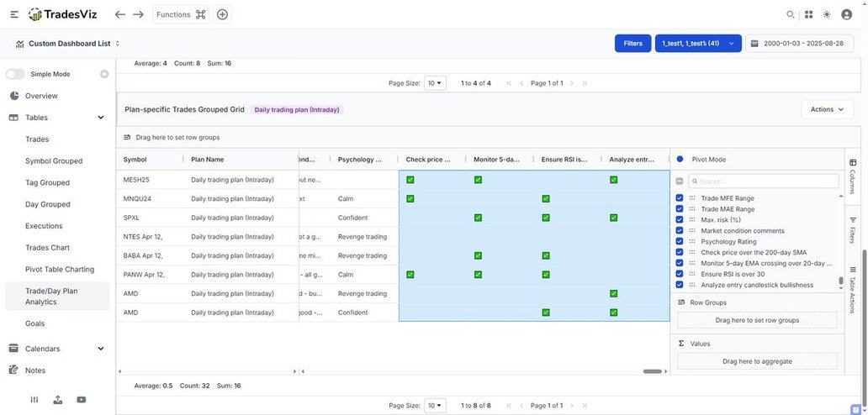Open the apps grid icon in header

tap(808, 14)
